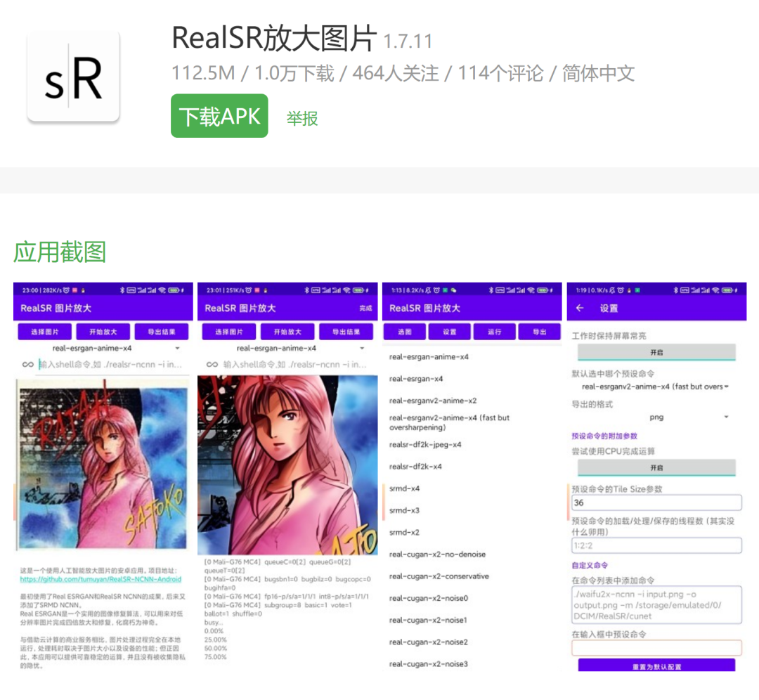The height and width of the screenshot is (700, 759).
Task: Click Wi-Fi status icon in 1:19 screenshot
Action: tap(715, 290)
